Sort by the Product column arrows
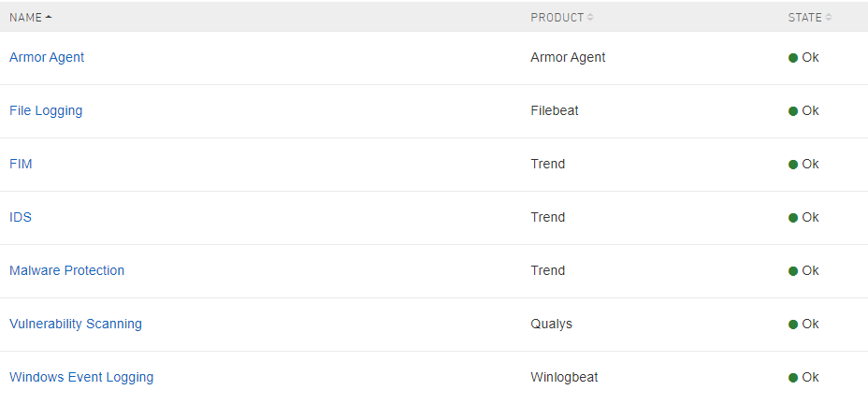 click(590, 18)
